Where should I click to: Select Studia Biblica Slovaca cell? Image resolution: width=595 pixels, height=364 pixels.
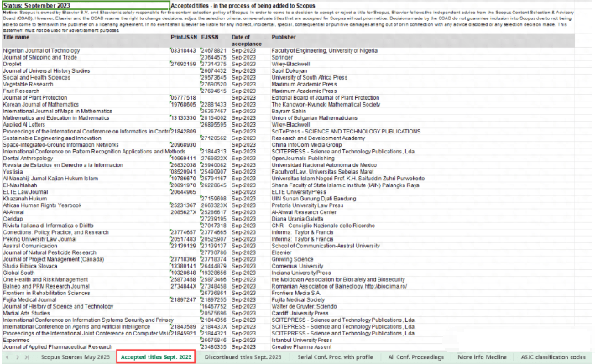[x=30, y=266]
